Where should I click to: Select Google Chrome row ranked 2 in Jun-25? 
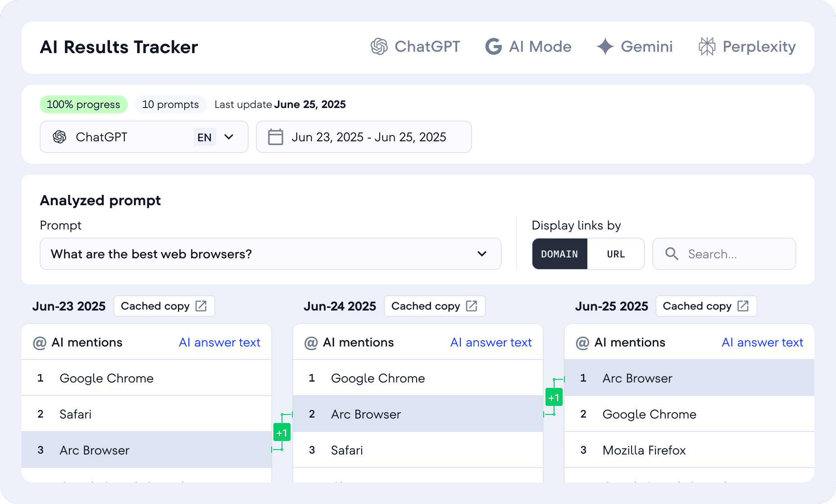click(x=689, y=414)
